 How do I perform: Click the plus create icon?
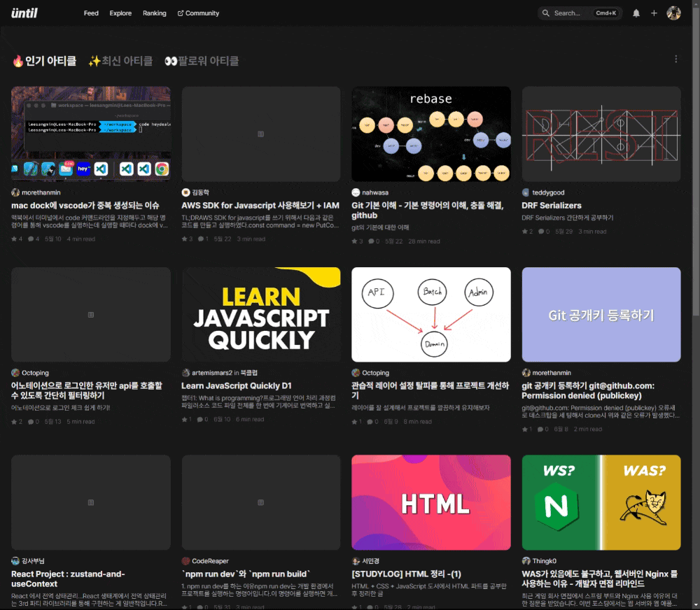click(654, 13)
